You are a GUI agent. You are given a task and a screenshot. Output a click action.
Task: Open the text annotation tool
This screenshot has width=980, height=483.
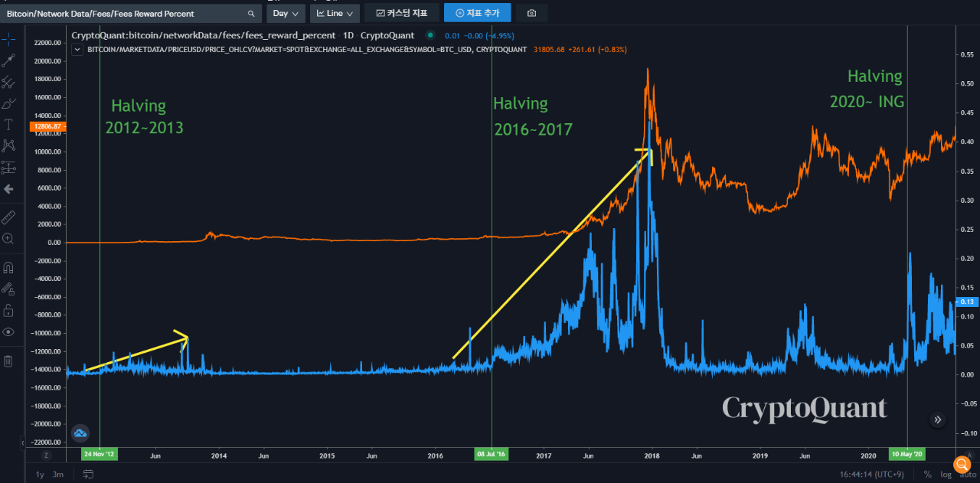click(10, 125)
